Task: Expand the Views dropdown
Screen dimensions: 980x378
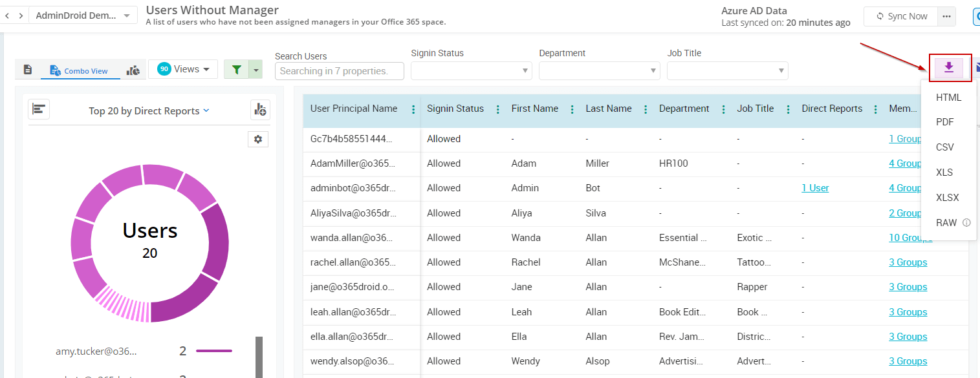Action: coord(183,68)
